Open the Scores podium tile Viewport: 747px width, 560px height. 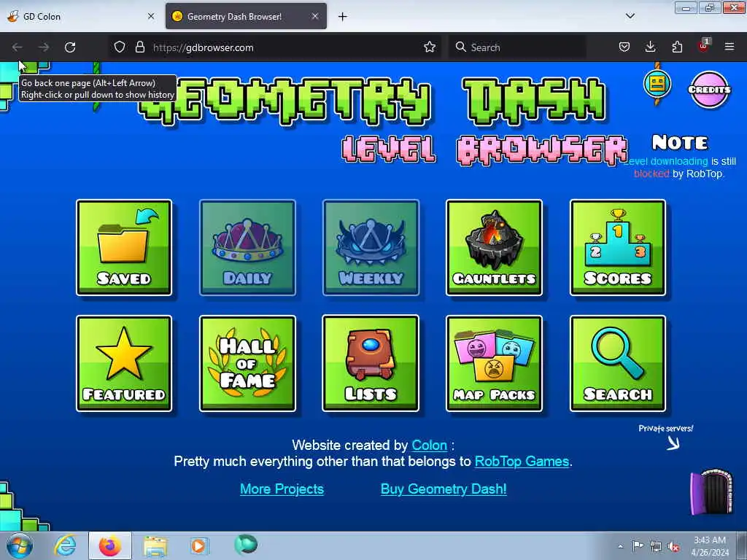point(617,248)
